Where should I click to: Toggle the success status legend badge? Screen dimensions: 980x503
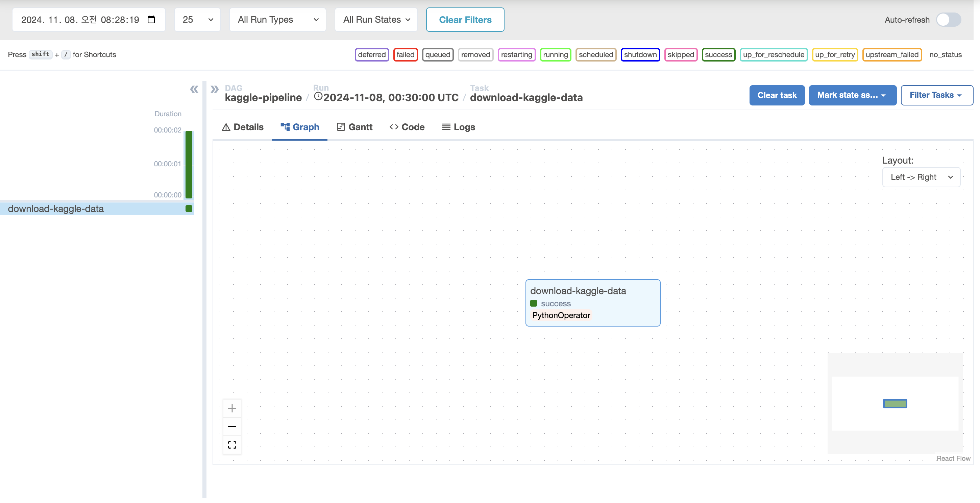(718, 54)
